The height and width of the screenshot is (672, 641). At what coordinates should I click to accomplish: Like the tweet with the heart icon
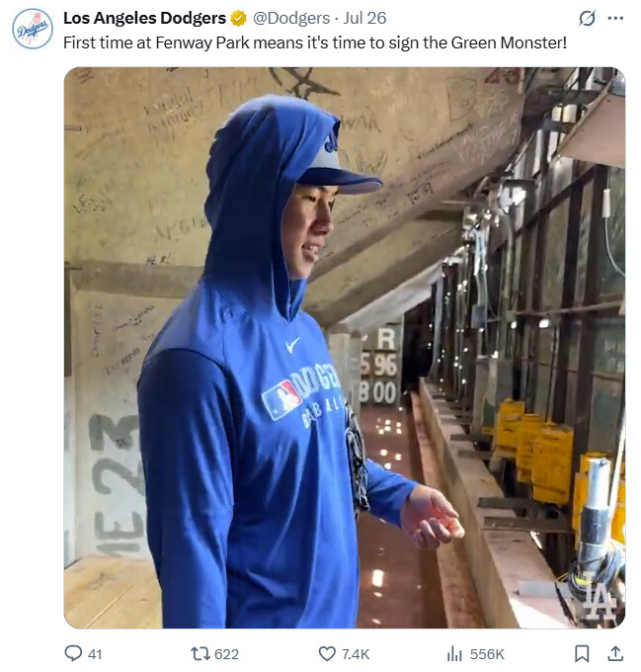point(327,654)
